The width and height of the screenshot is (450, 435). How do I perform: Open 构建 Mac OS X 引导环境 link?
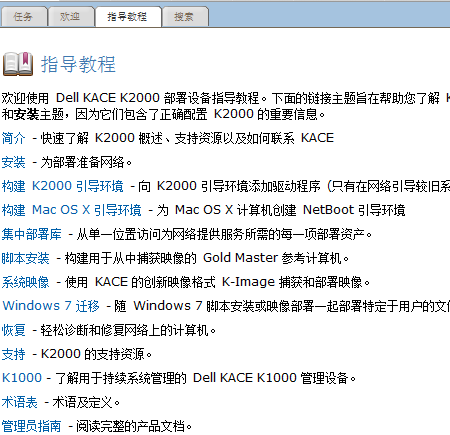pyautogui.click(x=71, y=210)
